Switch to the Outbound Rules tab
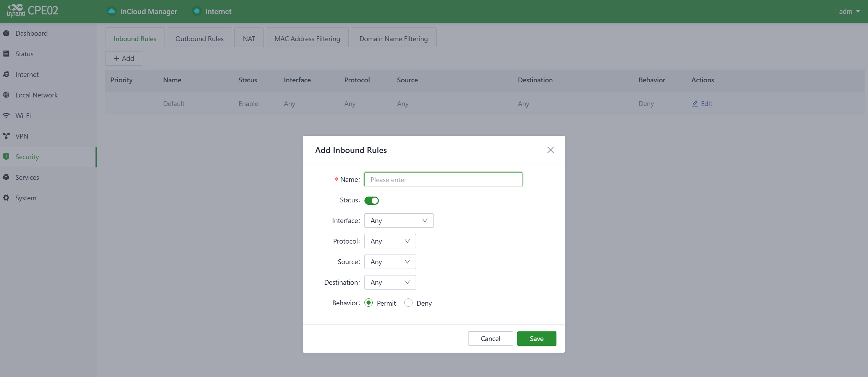 [199, 39]
